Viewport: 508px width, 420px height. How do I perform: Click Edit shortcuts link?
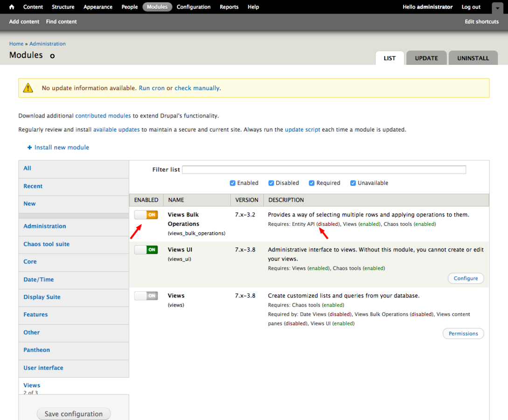click(x=482, y=22)
